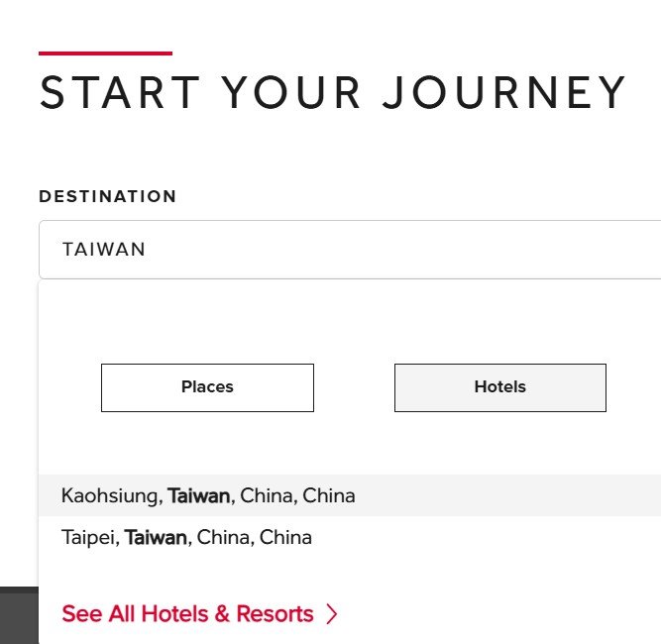Viewport: 661px width, 644px height.
Task: Click the START YOUR JOURNEY heading
Action: click(x=333, y=93)
